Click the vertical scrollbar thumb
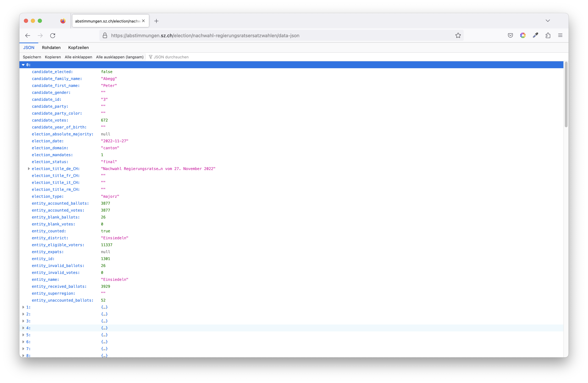Viewport: 588px width, 383px height. pos(566,95)
